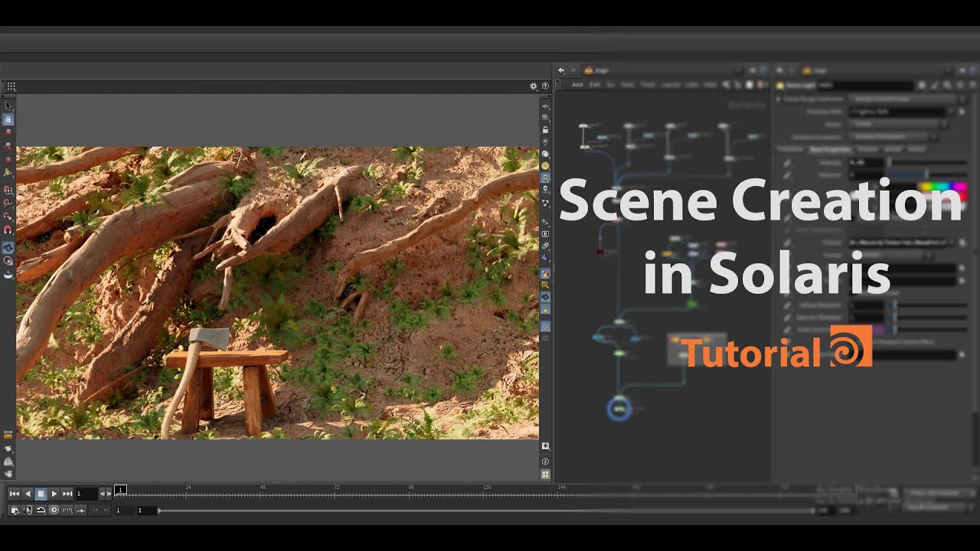Enable multi snapping large magnet icon

(8, 230)
